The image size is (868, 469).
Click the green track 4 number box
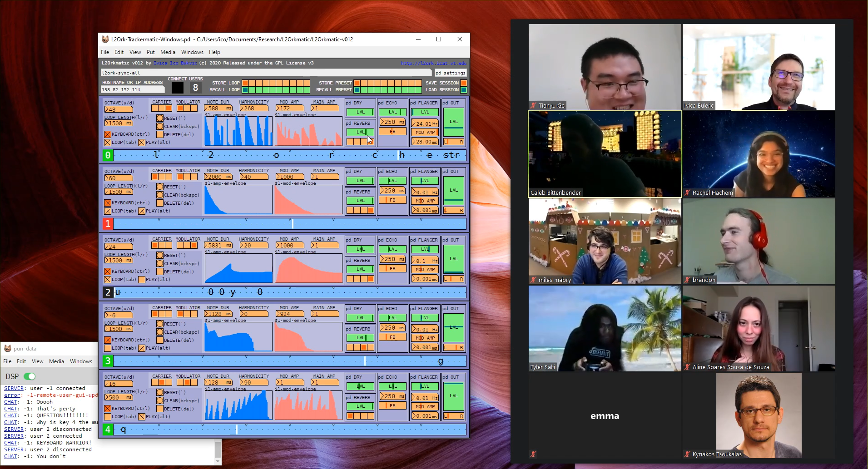(108, 430)
